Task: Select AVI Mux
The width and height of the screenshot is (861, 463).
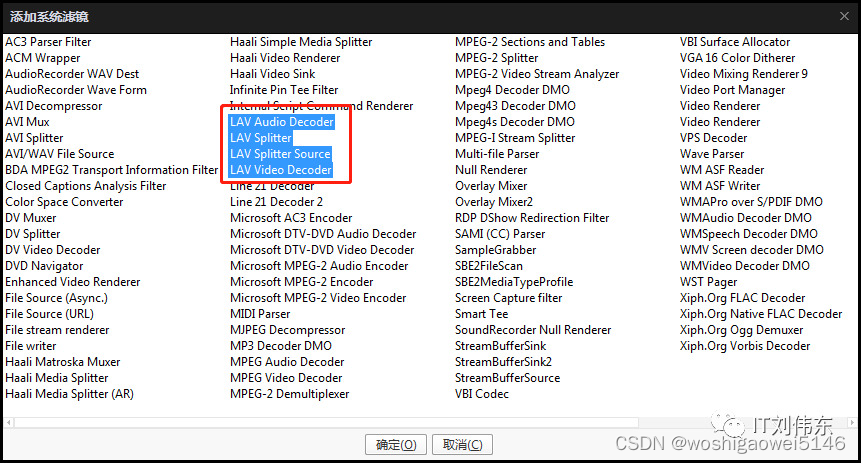Action: click(x=27, y=122)
